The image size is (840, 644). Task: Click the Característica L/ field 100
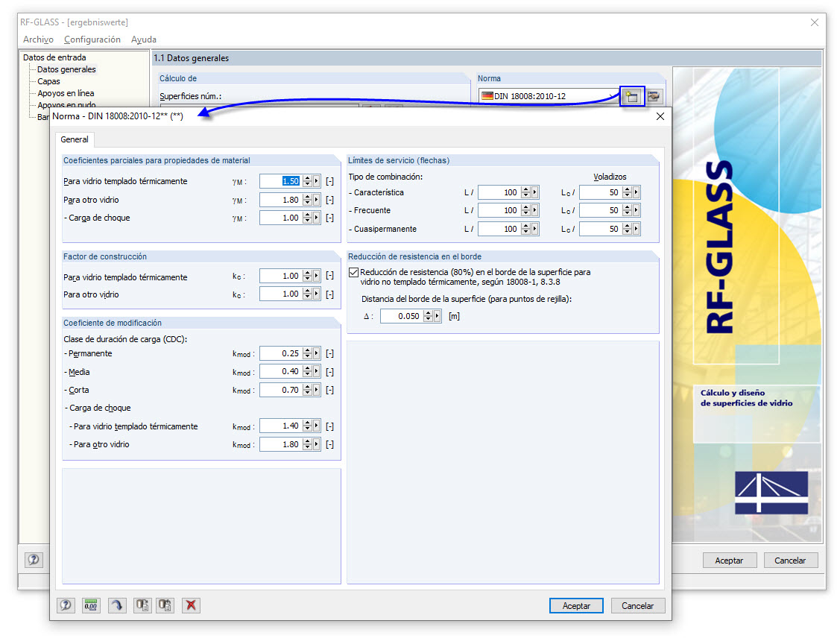click(x=499, y=192)
